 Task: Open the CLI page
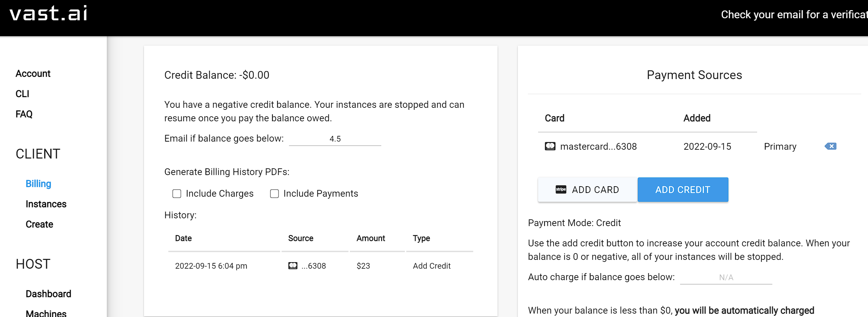[22, 94]
